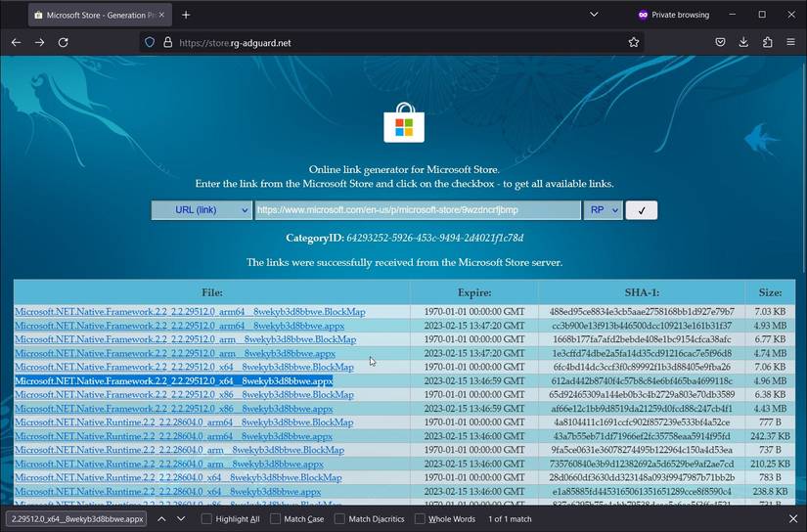807x532 pixels.
Task: Click the Size: column header
Action: (770, 292)
